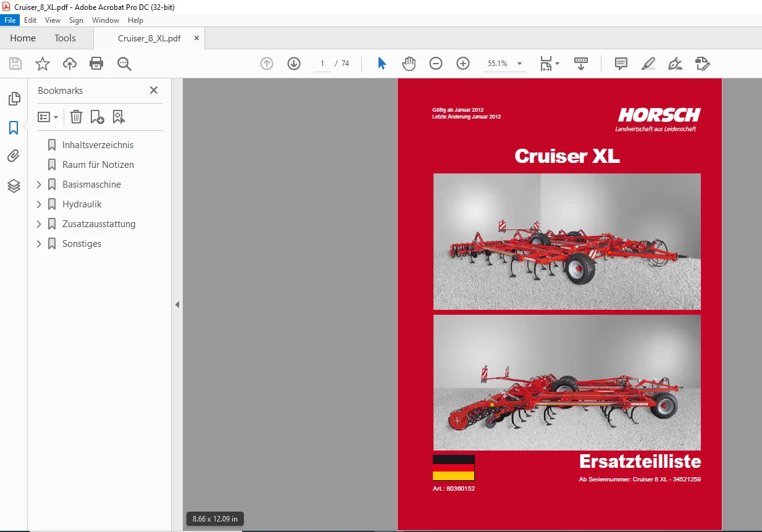Jump to the Hydraulik bookmark

pos(82,204)
